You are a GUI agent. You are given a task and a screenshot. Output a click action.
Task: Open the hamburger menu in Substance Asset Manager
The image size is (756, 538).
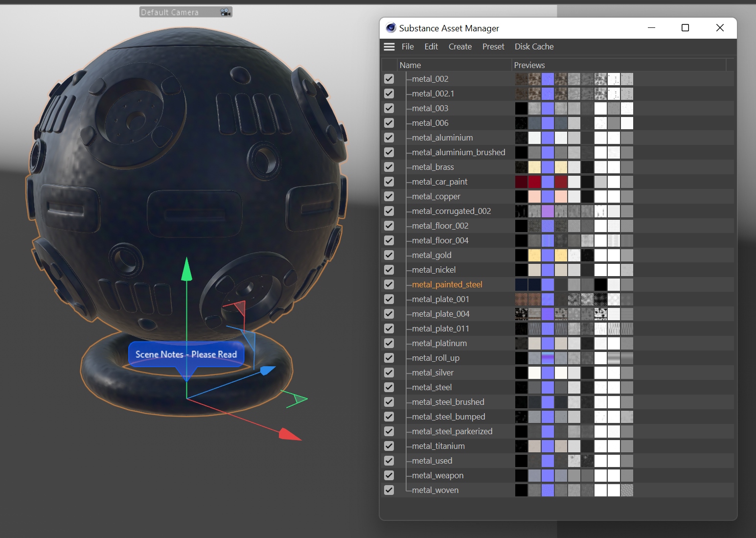coord(389,47)
